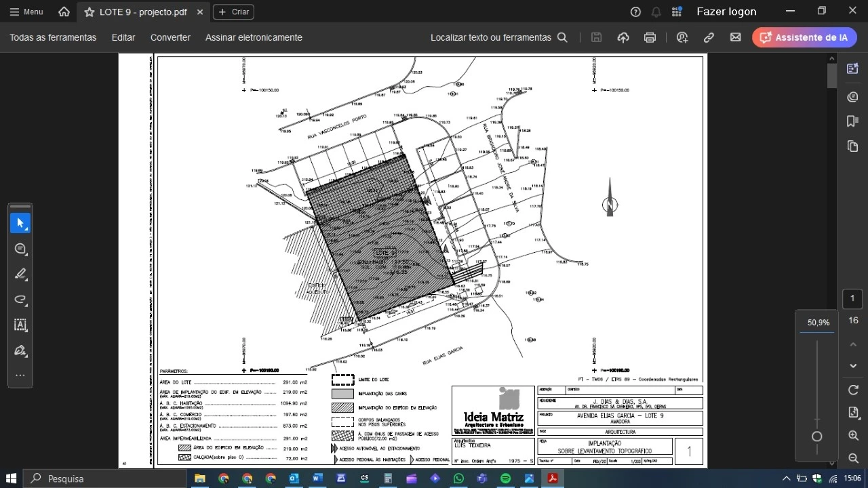Activate the add text box tool

click(x=20, y=325)
